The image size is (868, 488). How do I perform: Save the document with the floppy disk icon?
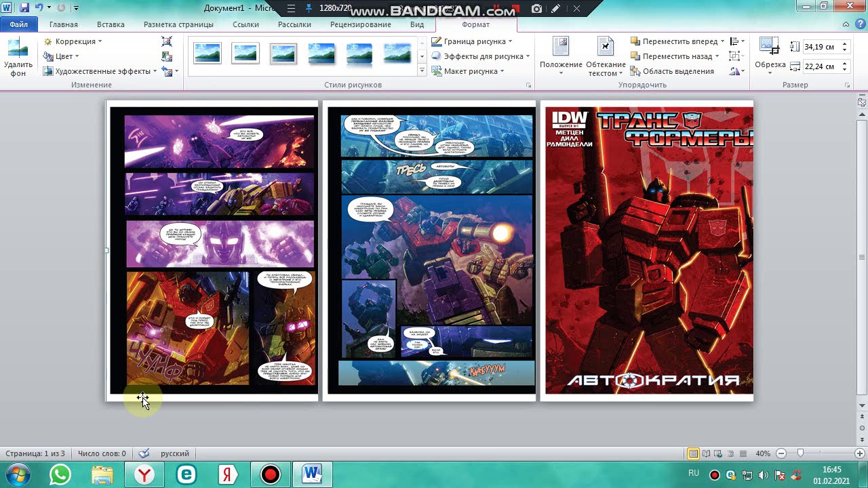[24, 7]
